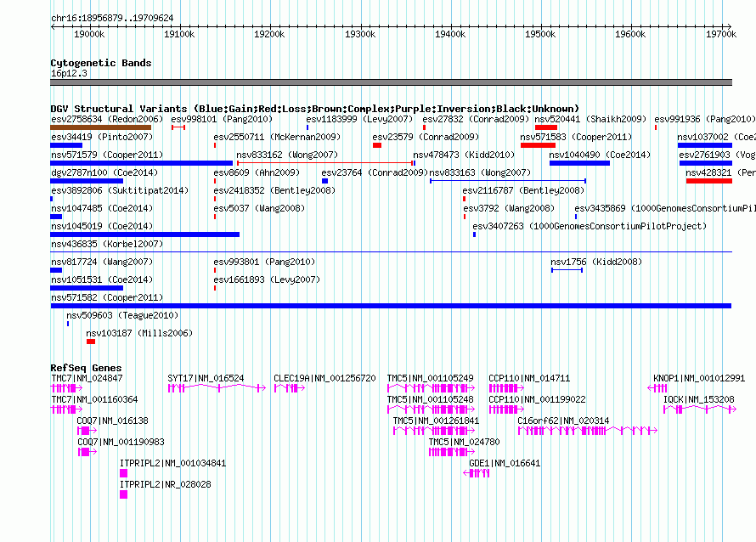Click the esv2116787 (Bentley2008) label
The width and height of the screenshot is (756, 542).
point(523,190)
